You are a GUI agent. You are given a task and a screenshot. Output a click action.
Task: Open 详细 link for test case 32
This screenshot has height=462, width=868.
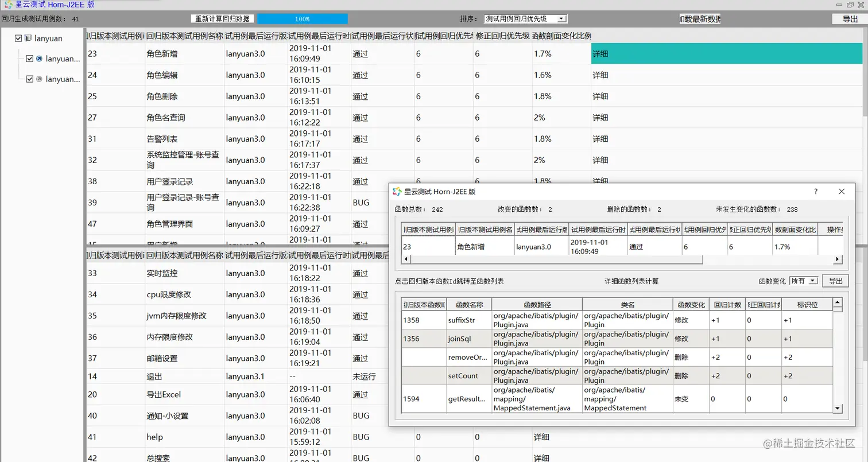[x=600, y=160]
